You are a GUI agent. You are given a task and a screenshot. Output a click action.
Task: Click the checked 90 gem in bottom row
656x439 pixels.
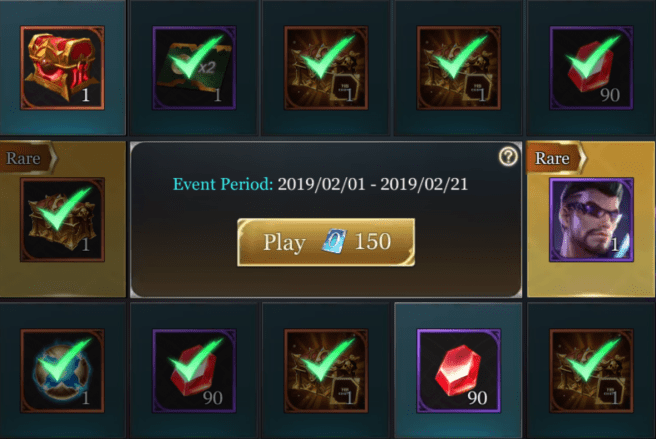point(194,371)
